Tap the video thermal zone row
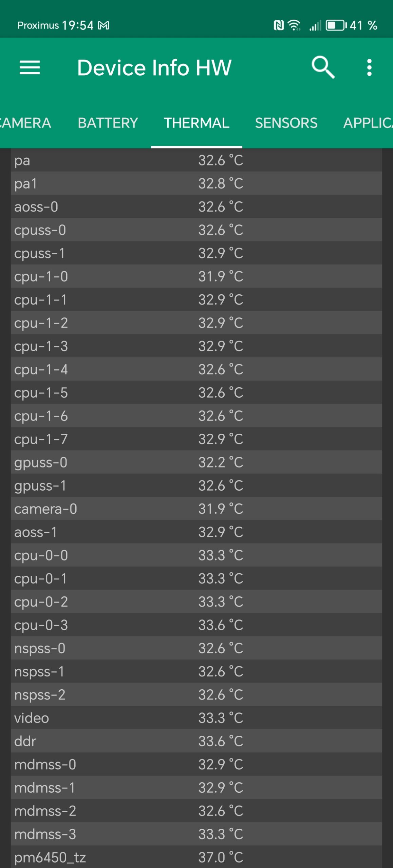Screen dimensions: 393x868 [196, 718]
